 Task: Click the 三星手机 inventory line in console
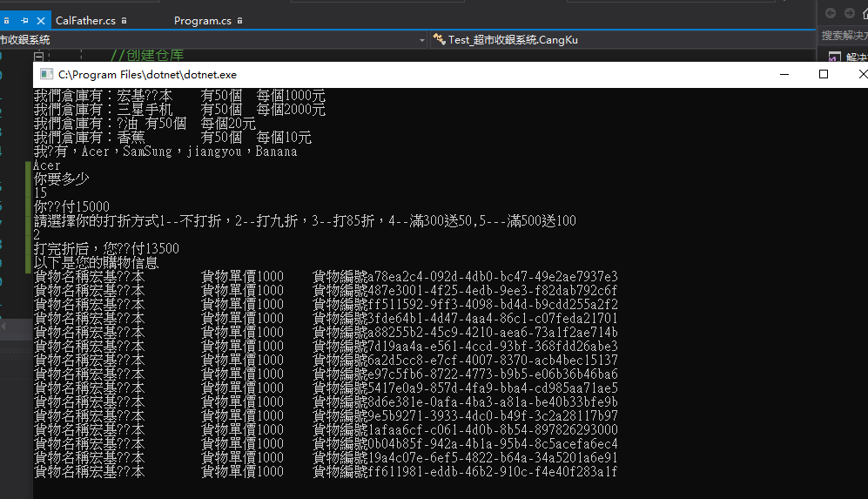pyautogui.click(x=179, y=109)
